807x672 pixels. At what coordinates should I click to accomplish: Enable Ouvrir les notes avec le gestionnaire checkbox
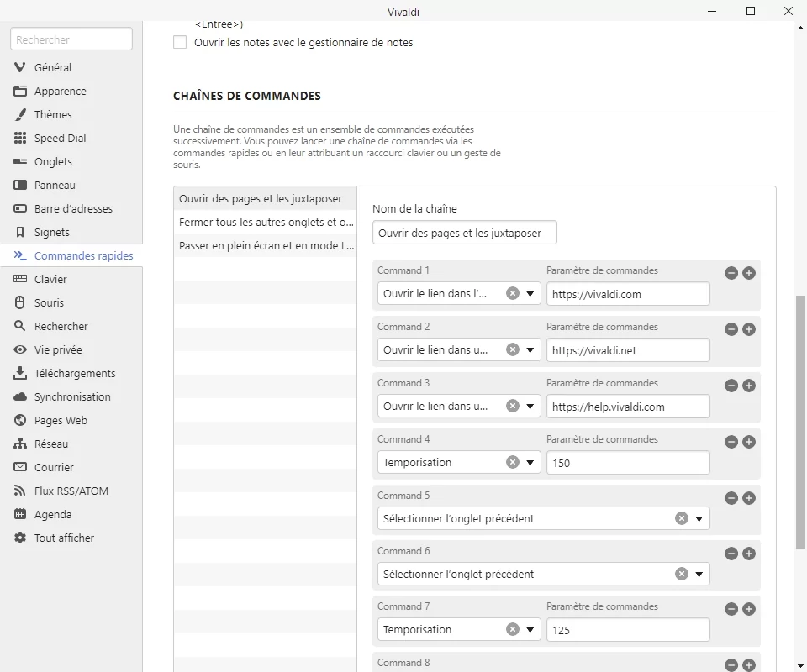[x=180, y=42]
